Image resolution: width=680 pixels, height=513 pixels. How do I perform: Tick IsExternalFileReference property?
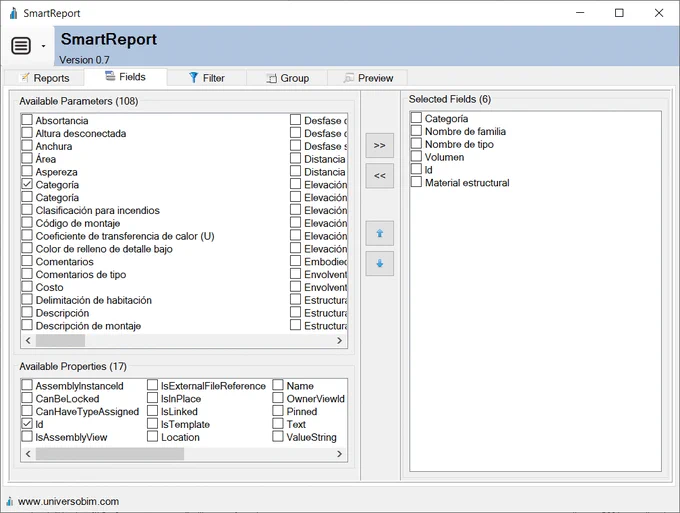[152, 385]
